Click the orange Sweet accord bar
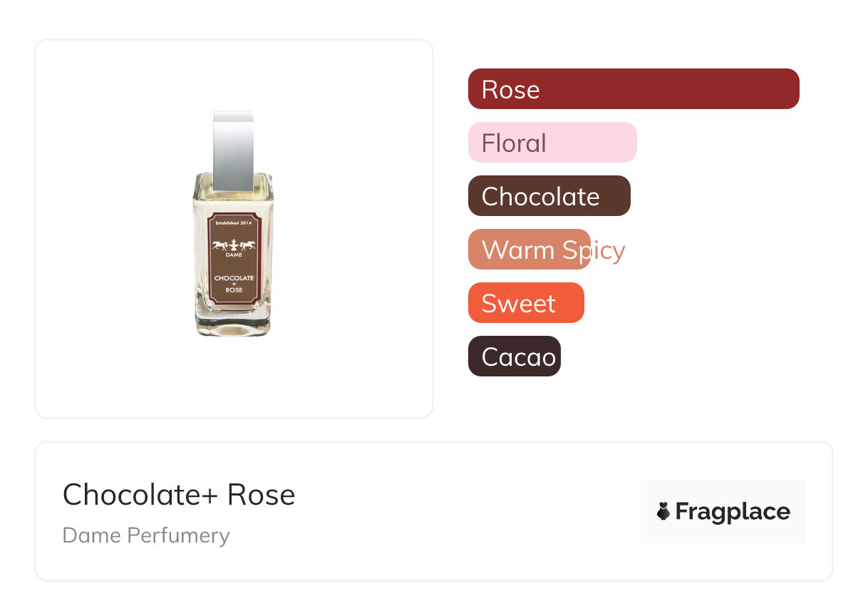Screen dimensions: 868x616 pyautogui.click(x=526, y=303)
